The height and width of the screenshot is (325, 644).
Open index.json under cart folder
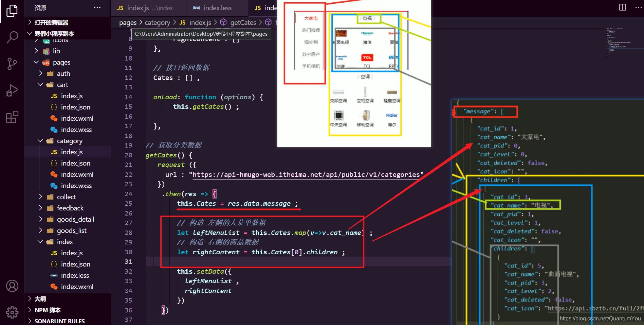tap(67, 107)
